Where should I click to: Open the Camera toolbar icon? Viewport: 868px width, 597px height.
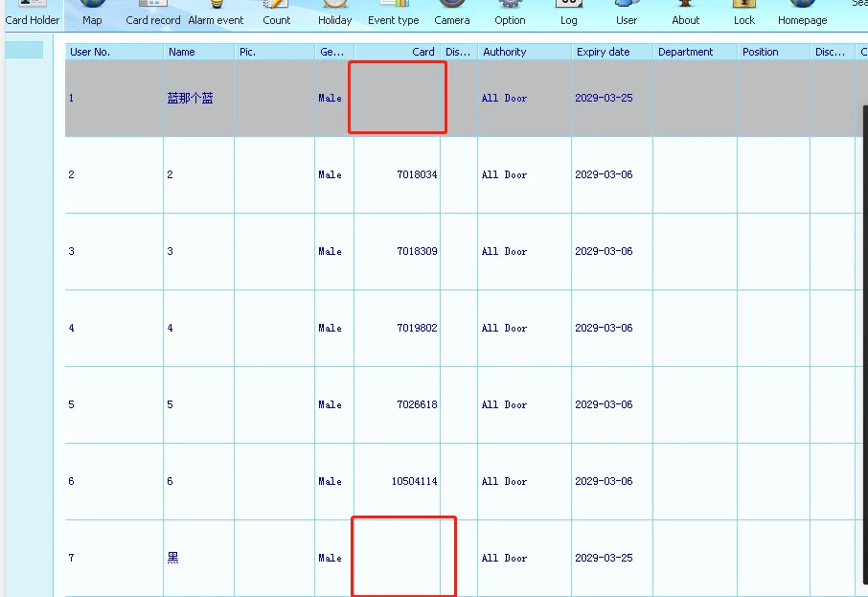pos(452,12)
